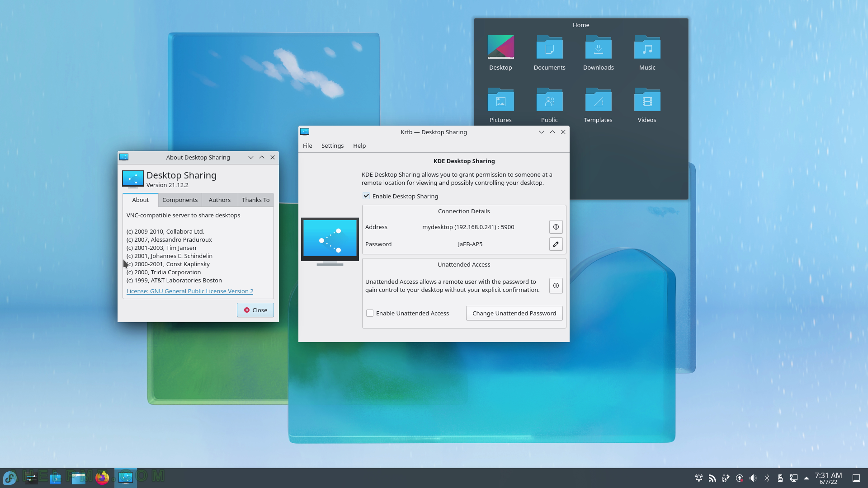Open notifications bell in system tray
This screenshot has width=868, height=488.
(x=699, y=478)
